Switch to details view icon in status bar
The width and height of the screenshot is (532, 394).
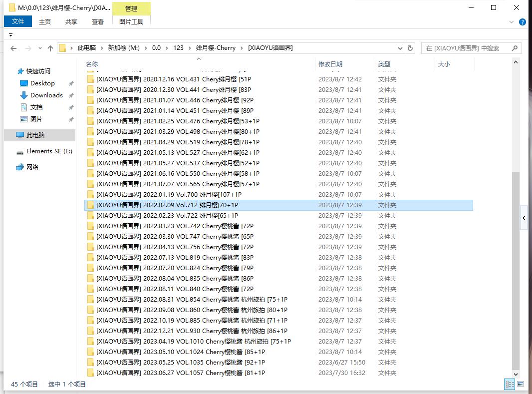(510, 384)
